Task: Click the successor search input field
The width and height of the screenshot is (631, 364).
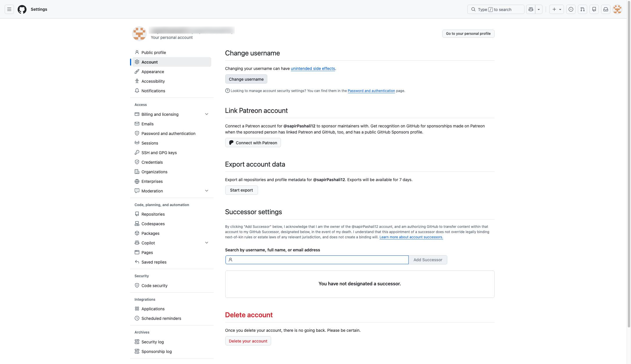Action: [317, 260]
